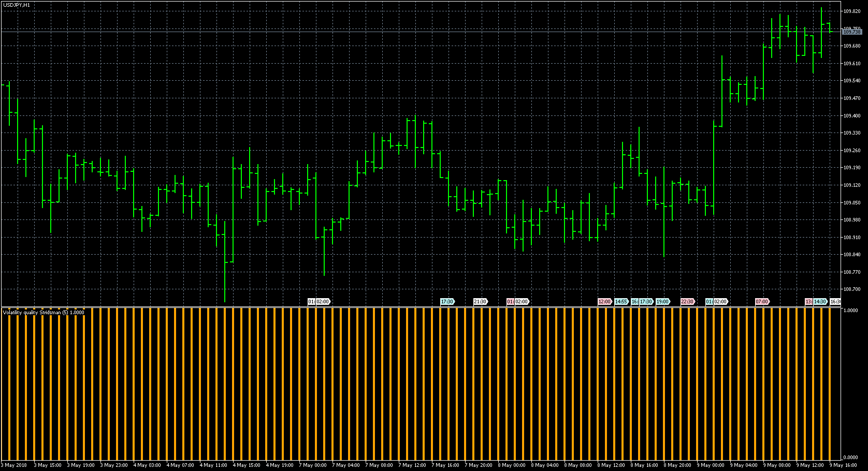Viewport: 868px width, 471px height.
Task: Click the 4 May 11:00 time label
Action: pos(213,465)
